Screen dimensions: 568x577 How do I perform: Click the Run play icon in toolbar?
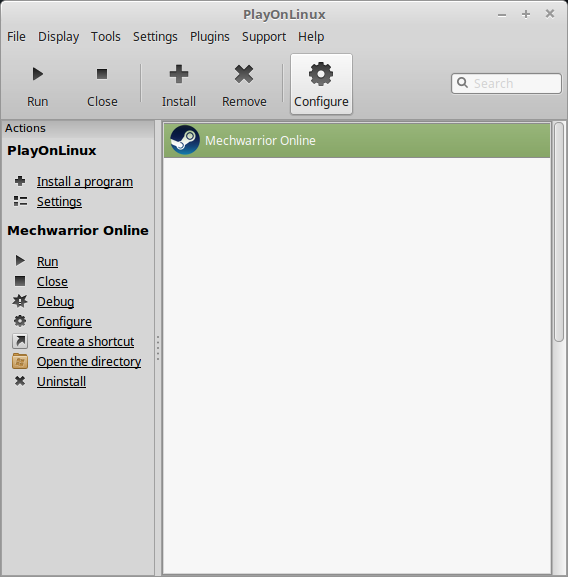(x=38, y=74)
